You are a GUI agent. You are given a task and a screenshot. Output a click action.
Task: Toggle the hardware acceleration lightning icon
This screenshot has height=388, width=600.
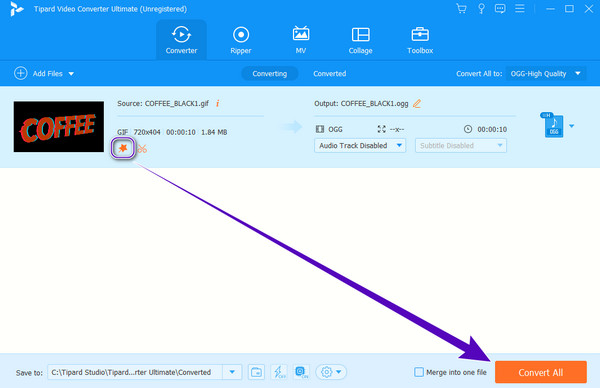pyautogui.click(x=279, y=372)
